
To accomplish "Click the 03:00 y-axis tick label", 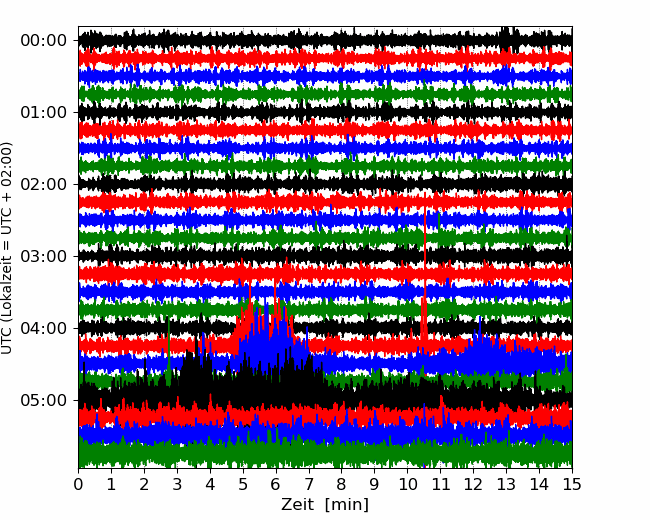I will [x=44, y=257].
